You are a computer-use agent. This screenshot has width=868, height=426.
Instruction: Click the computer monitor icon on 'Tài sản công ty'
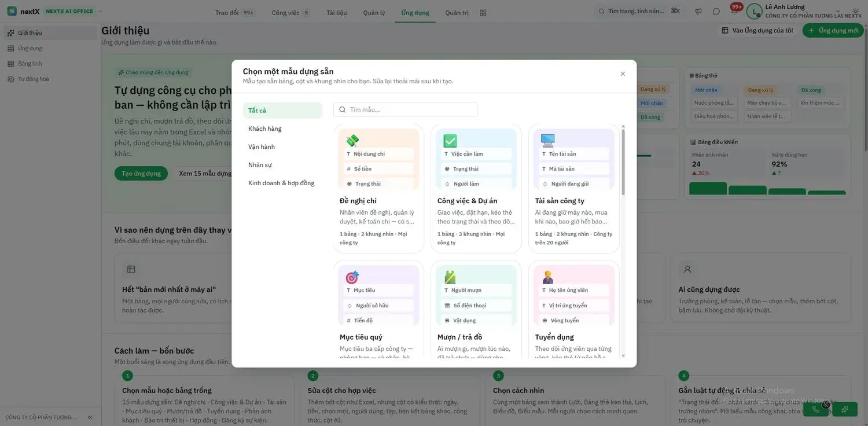tap(547, 141)
